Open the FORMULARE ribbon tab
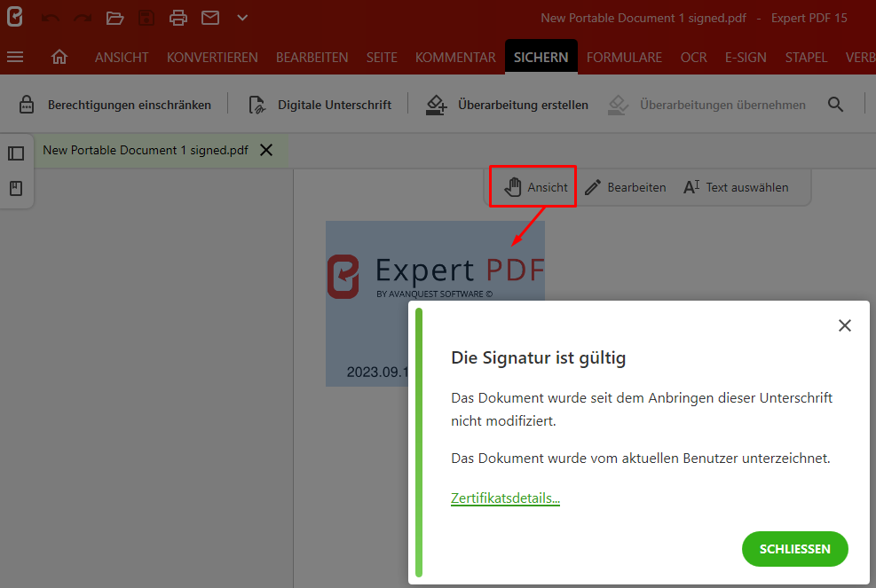Image resolution: width=876 pixels, height=588 pixels. (624, 58)
